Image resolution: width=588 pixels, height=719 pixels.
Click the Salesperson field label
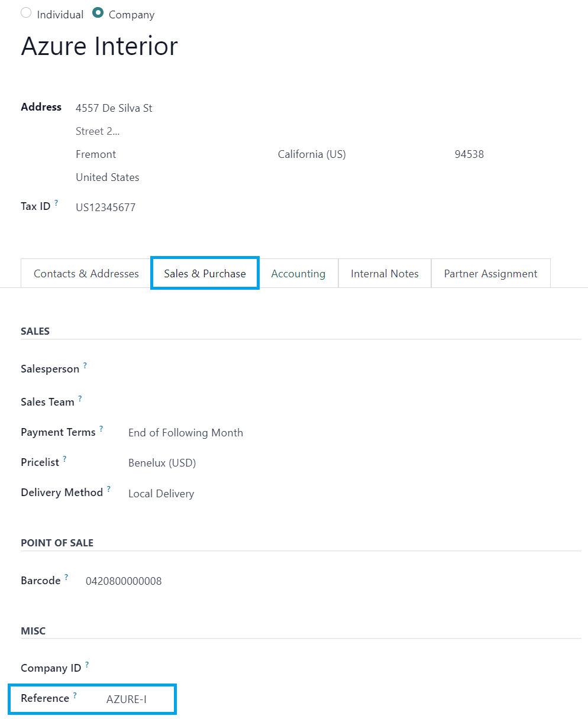[50, 369]
